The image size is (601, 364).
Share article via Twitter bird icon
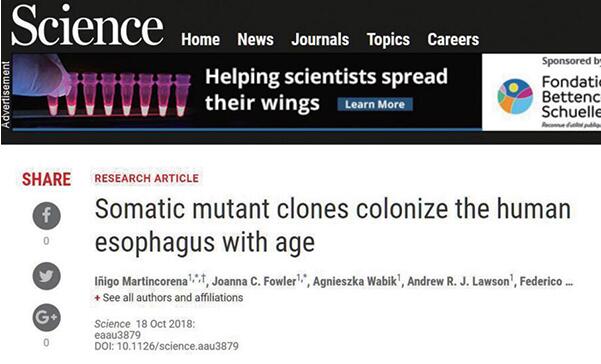click(46, 276)
